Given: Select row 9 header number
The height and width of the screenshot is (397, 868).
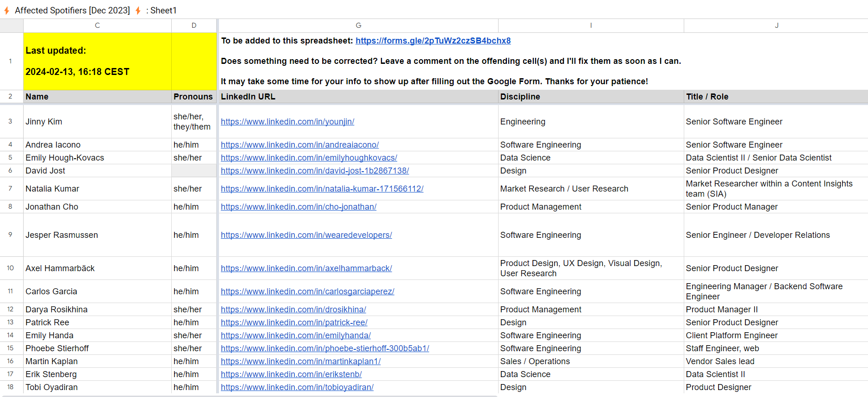Looking at the screenshot, I should coord(12,235).
